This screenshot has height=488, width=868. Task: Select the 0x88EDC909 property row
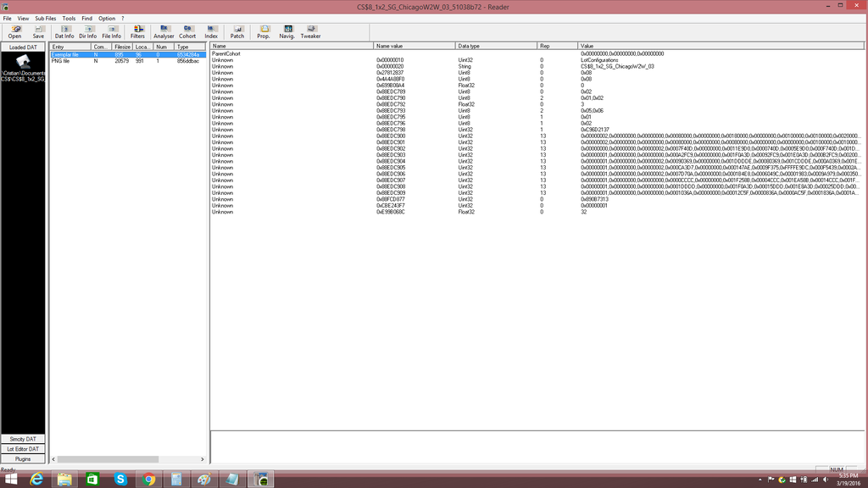pos(537,192)
